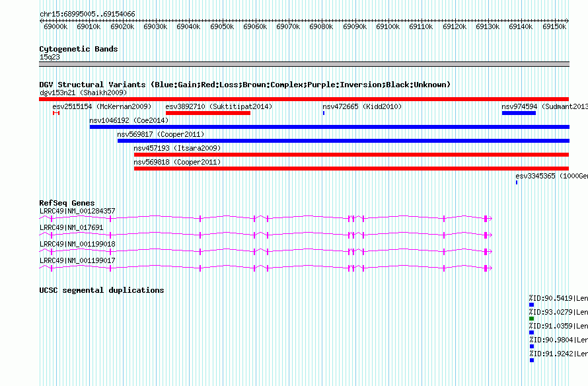
Task: Select the nsv457193 red loss bar
Action: [x=351, y=155]
